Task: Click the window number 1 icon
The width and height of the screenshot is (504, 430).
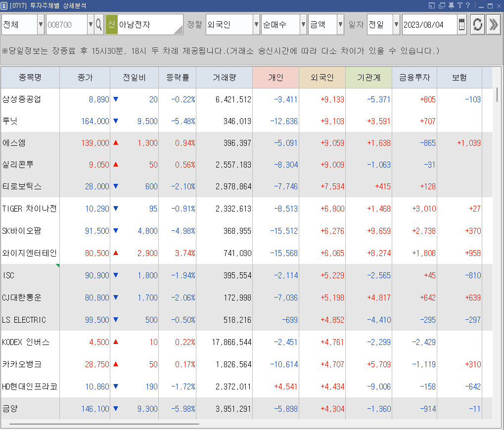Action: pos(4,6)
